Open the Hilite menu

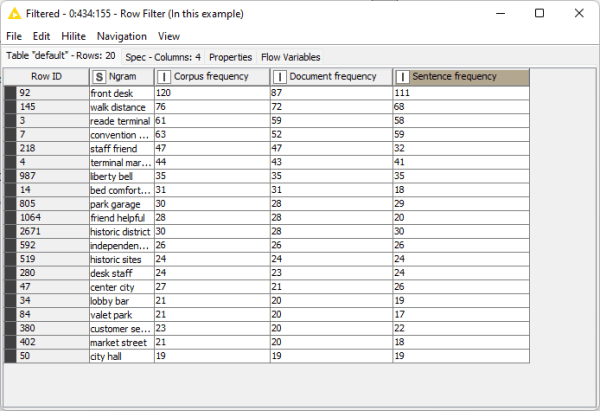point(73,36)
